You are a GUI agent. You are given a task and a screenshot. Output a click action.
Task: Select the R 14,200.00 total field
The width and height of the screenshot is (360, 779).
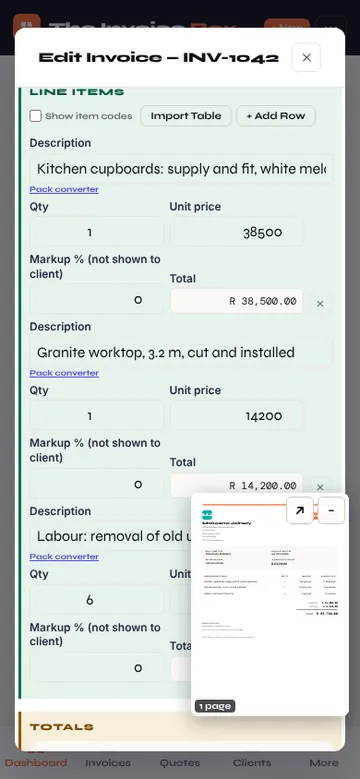236,485
